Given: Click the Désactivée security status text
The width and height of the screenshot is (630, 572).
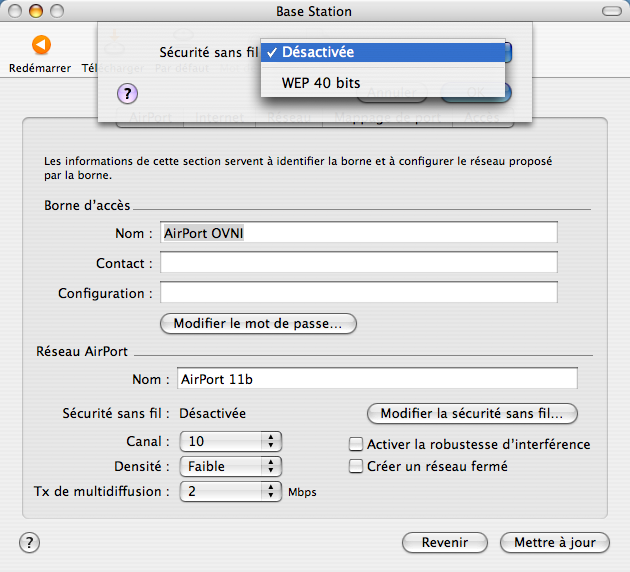Looking at the screenshot, I should [213, 413].
